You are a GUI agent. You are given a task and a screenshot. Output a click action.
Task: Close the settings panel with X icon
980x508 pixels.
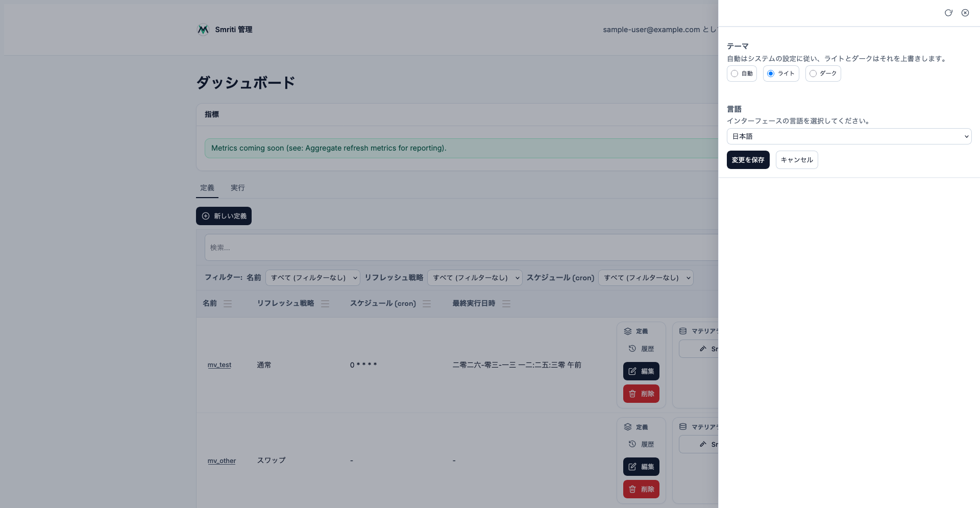(965, 13)
